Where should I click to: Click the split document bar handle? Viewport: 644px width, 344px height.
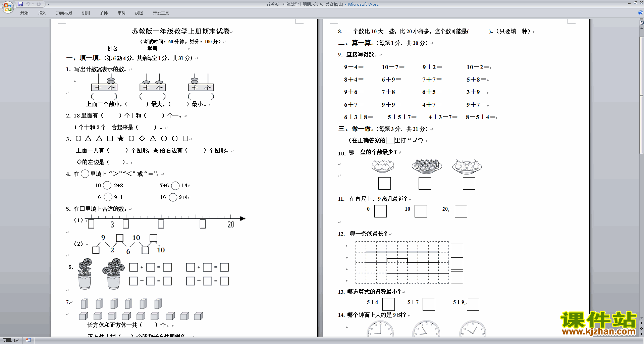642,19
